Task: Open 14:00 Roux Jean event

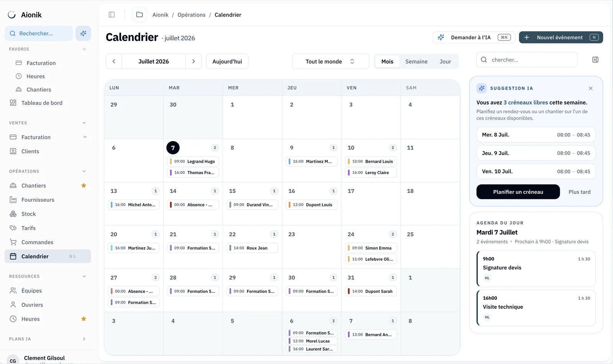Action: [x=252, y=248]
